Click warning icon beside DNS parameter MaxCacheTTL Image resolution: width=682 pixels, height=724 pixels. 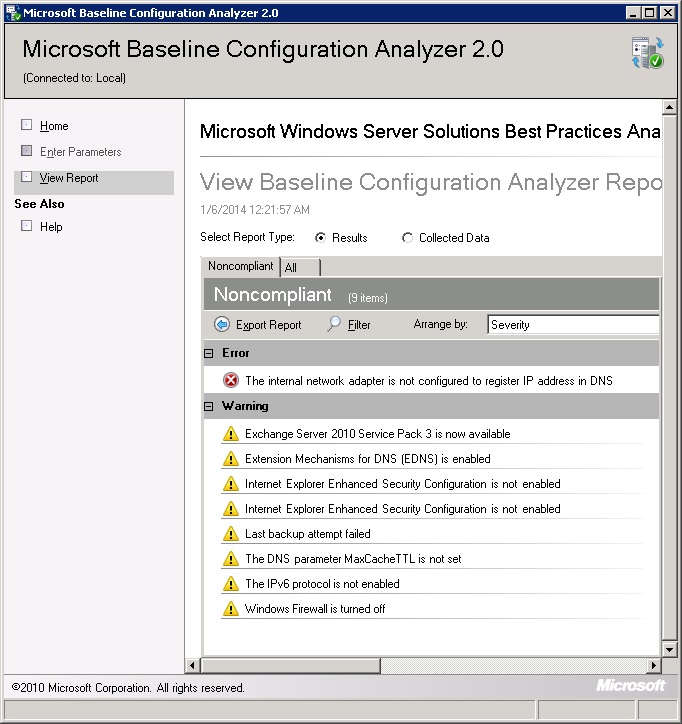(x=230, y=558)
